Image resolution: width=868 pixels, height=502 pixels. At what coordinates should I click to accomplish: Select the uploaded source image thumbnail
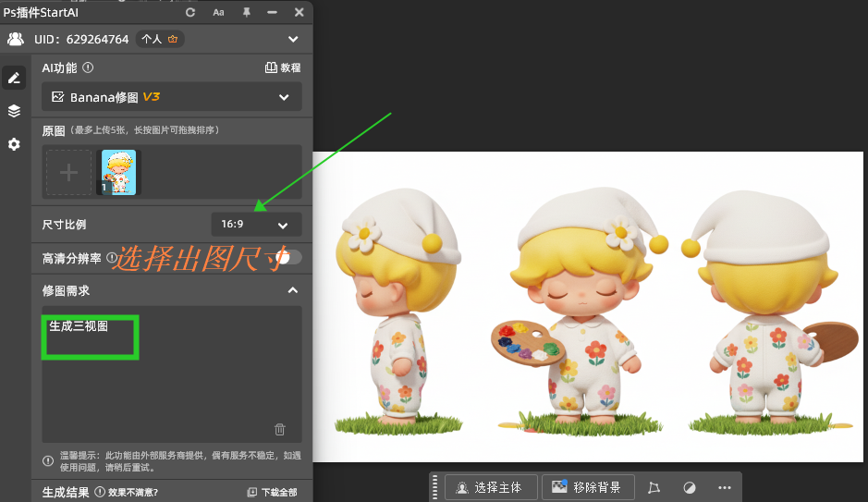(x=118, y=172)
